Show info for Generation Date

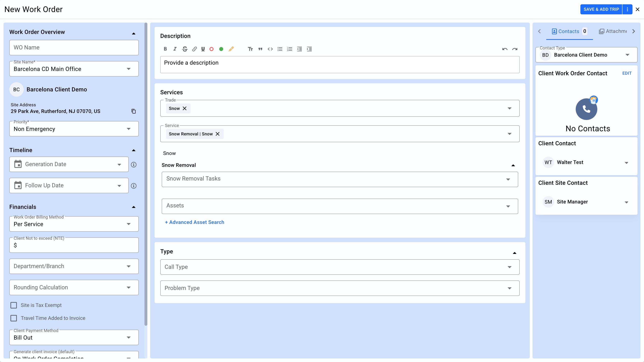(134, 165)
